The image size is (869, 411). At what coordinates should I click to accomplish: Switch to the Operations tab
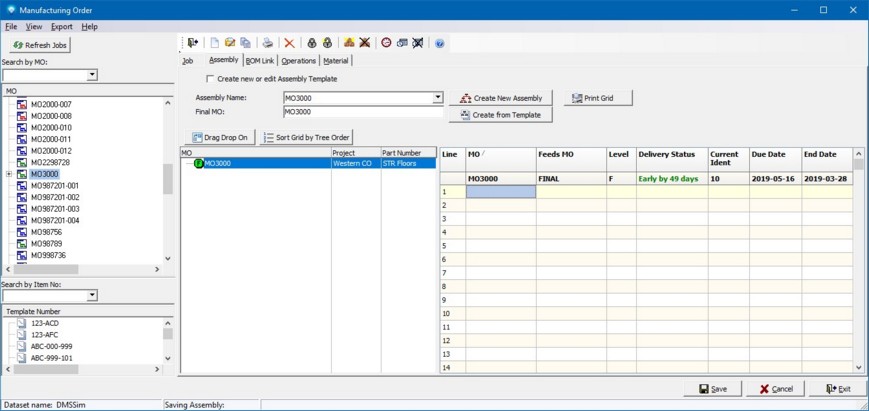coord(298,61)
